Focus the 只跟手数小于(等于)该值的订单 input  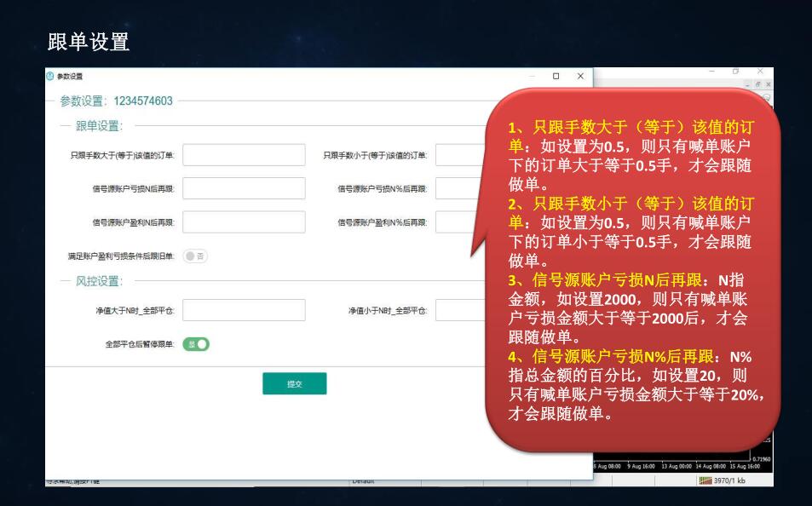point(458,155)
